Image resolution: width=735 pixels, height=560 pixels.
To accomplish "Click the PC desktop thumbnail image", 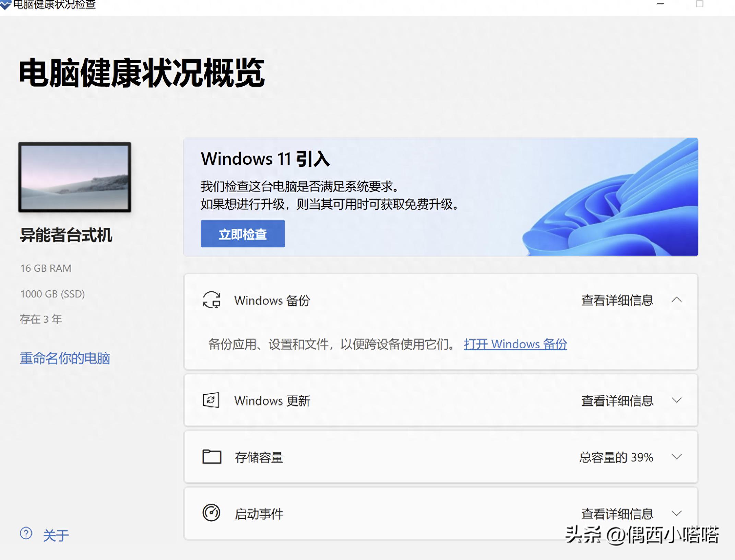I will click(x=75, y=177).
